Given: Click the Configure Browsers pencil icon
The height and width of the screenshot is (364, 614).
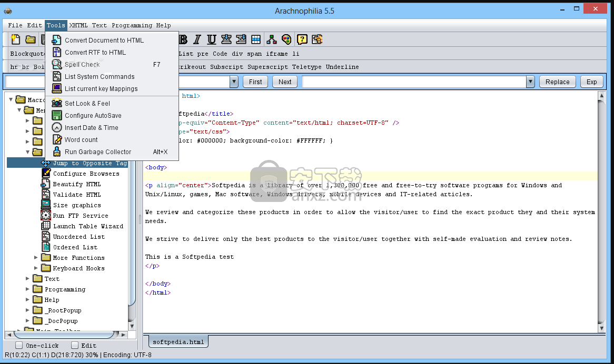Looking at the screenshot, I should pyautogui.click(x=46, y=173).
